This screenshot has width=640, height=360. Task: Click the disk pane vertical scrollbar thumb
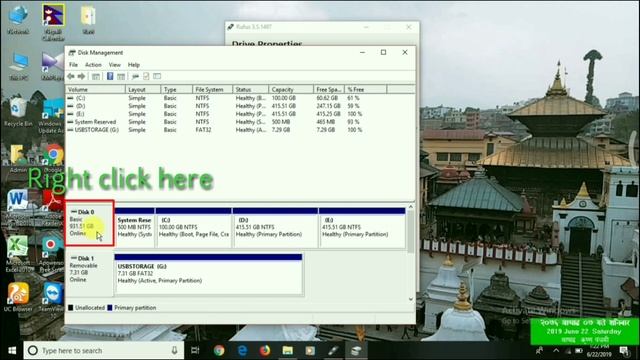pos(411,231)
